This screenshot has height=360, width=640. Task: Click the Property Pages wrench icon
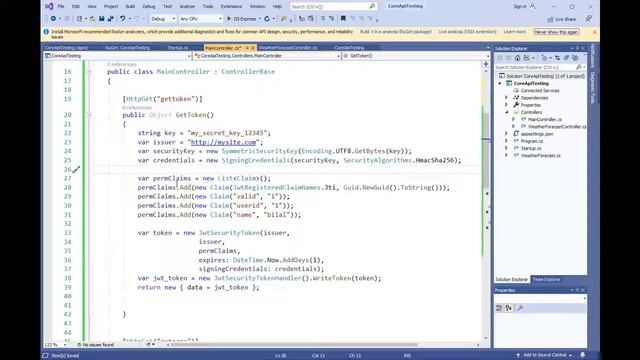tap(520, 308)
